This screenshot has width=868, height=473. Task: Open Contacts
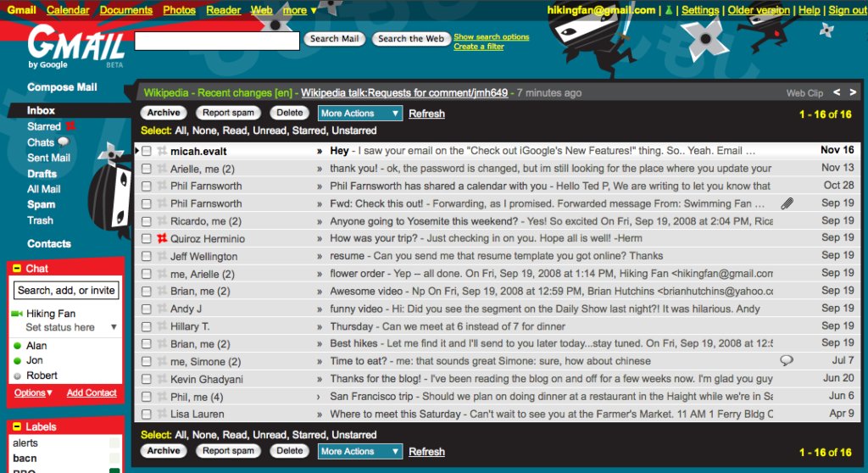coord(49,243)
